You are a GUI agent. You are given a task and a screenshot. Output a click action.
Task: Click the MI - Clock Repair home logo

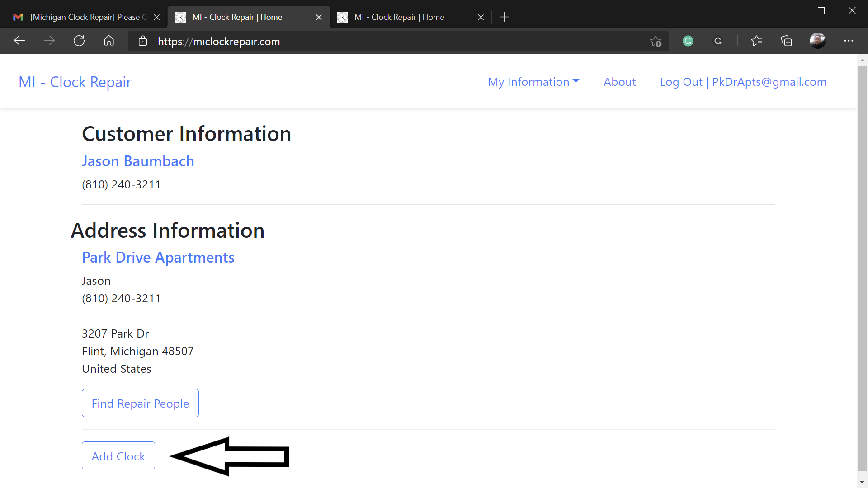point(75,82)
